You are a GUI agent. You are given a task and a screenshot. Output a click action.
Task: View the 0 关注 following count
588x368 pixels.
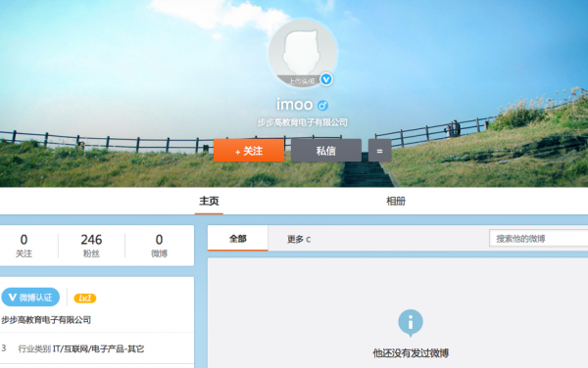click(x=24, y=246)
